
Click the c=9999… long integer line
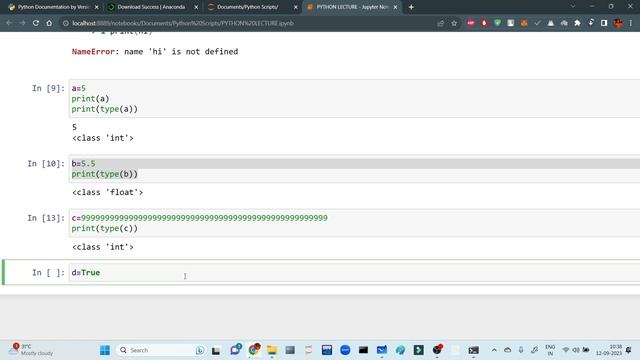200,218
